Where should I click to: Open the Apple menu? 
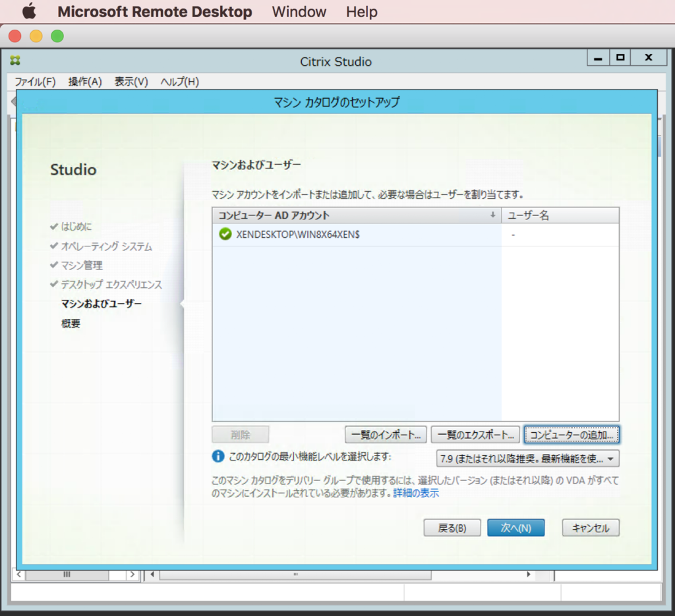pos(29,11)
